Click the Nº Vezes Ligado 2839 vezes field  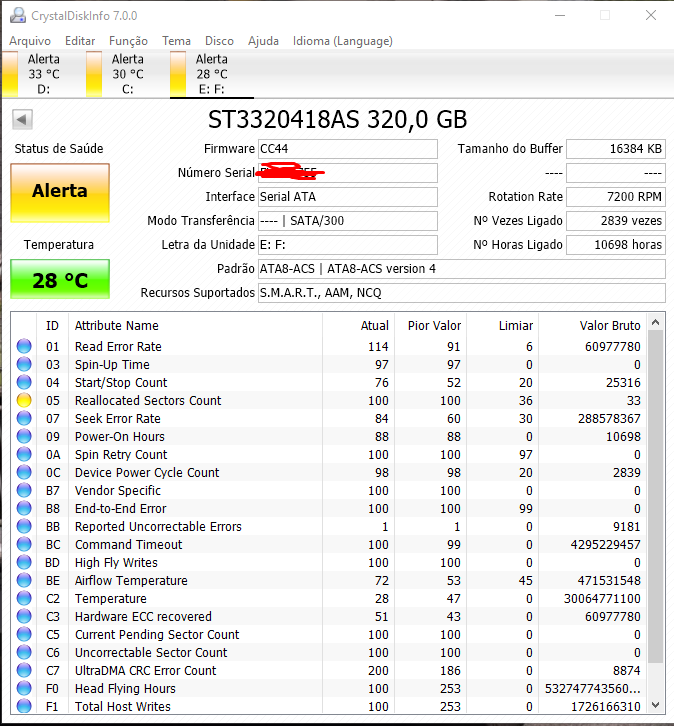616,221
